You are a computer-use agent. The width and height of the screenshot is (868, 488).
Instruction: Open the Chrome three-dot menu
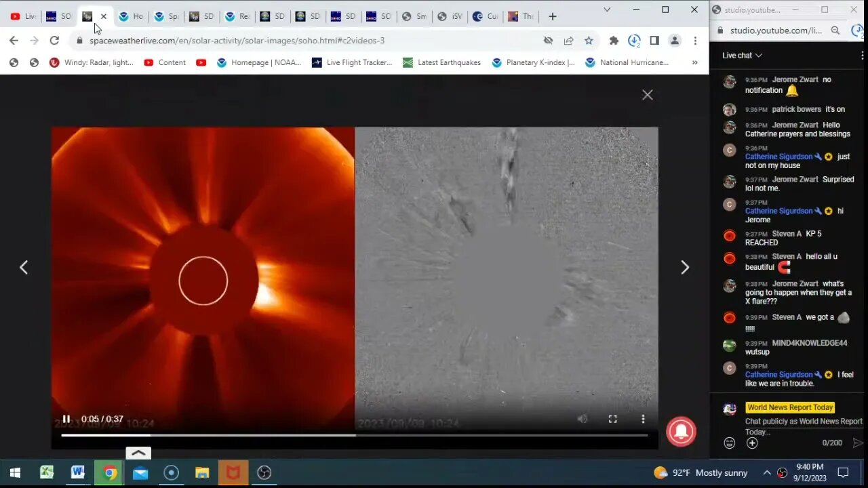tap(695, 41)
